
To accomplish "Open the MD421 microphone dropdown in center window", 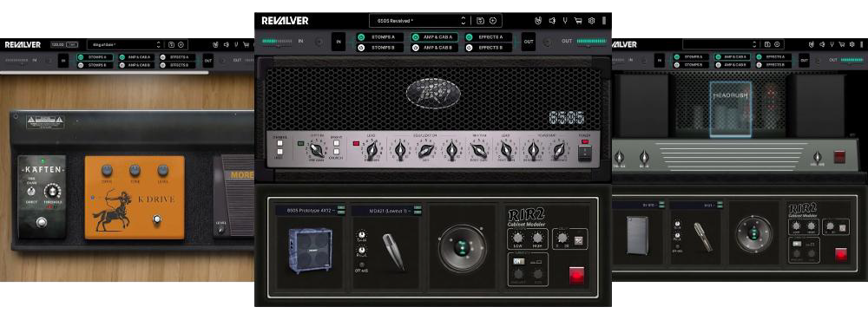I will tap(386, 210).
